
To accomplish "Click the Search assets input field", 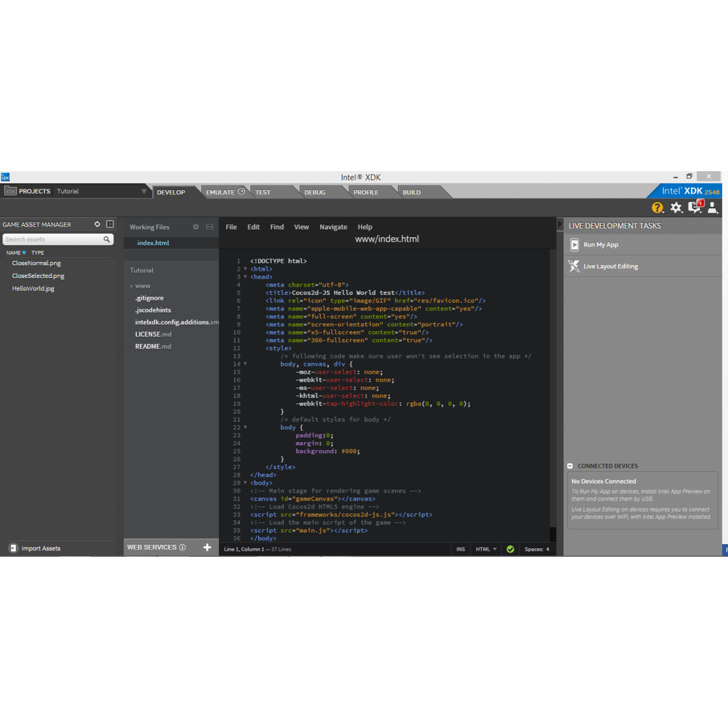I will [x=52, y=239].
